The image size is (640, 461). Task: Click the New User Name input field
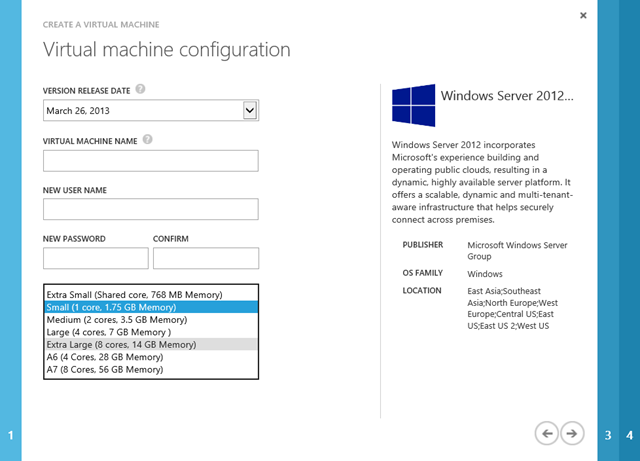151,209
